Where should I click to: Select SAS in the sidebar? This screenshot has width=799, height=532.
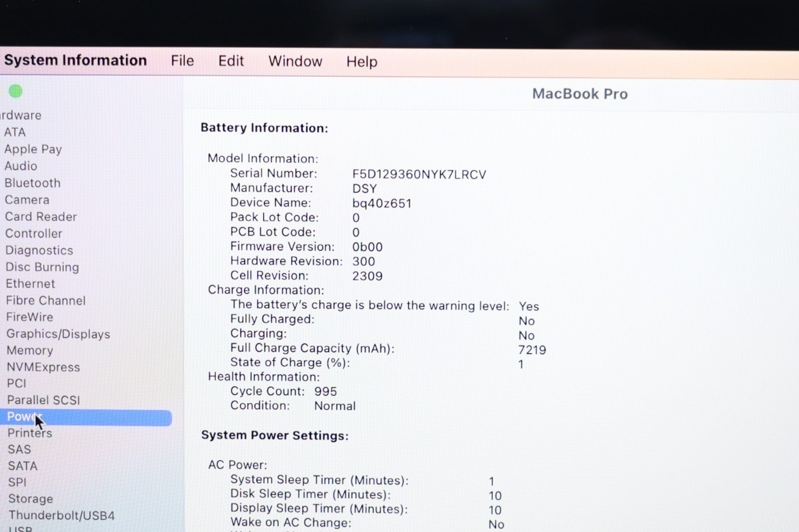[19, 449]
